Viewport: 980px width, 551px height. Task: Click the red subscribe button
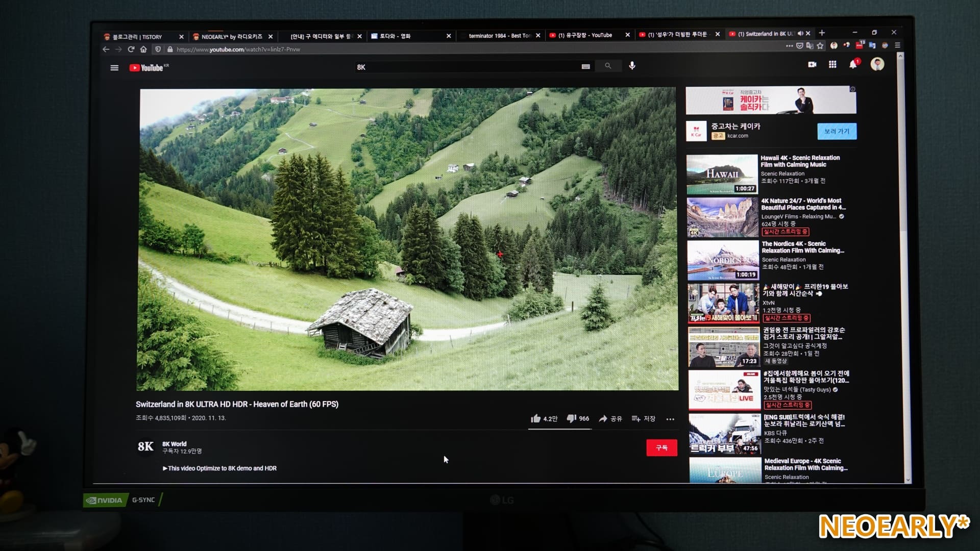[x=661, y=447]
